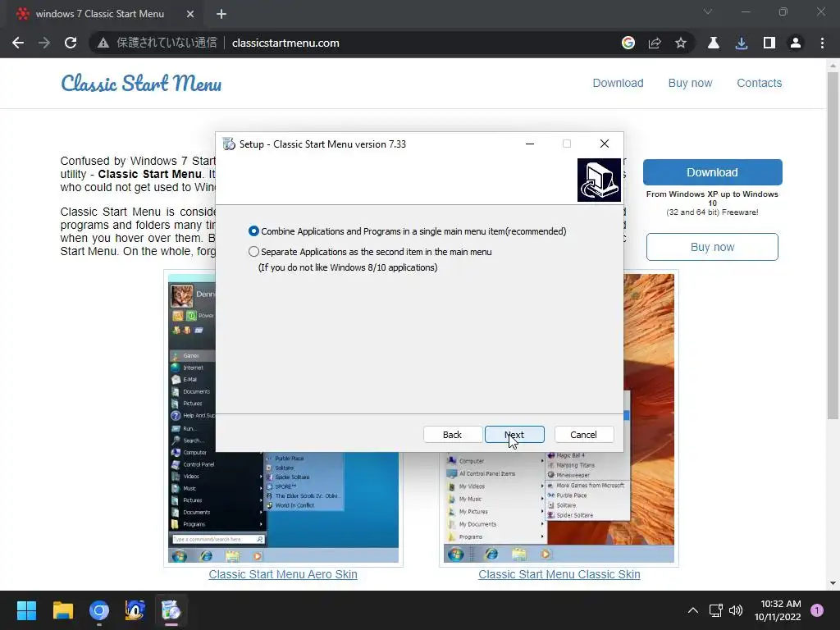840x630 pixels.
Task: Click the Setup installer icon in title bar
Action: [x=229, y=144]
